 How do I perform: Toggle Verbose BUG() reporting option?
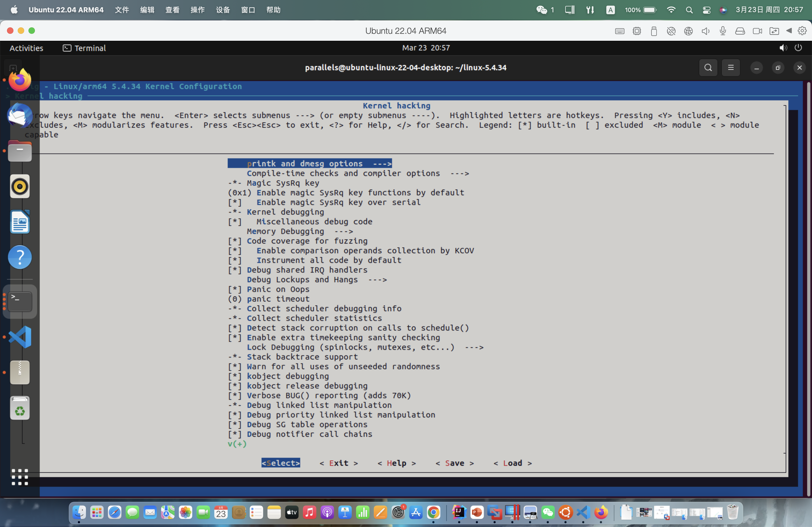(319, 396)
